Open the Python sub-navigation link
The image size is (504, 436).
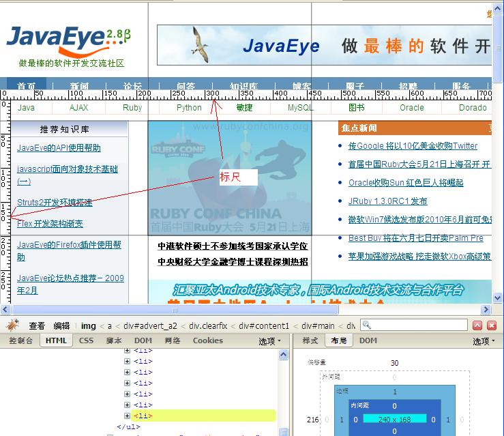(x=189, y=108)
